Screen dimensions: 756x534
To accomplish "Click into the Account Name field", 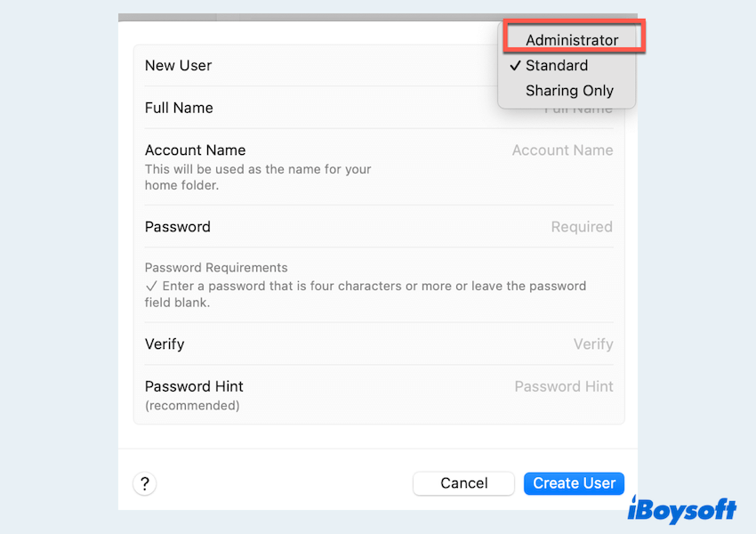I will (x=562, y=150).
